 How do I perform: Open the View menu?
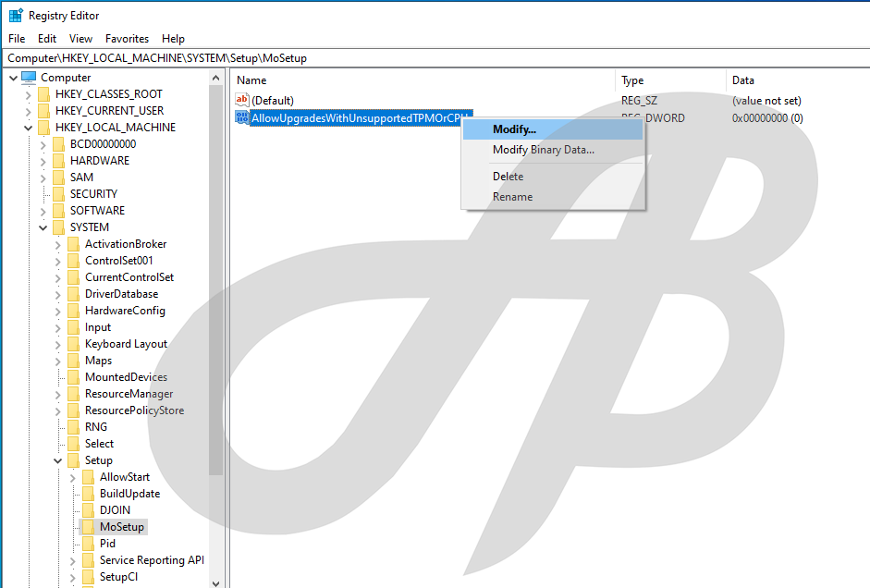81,39
